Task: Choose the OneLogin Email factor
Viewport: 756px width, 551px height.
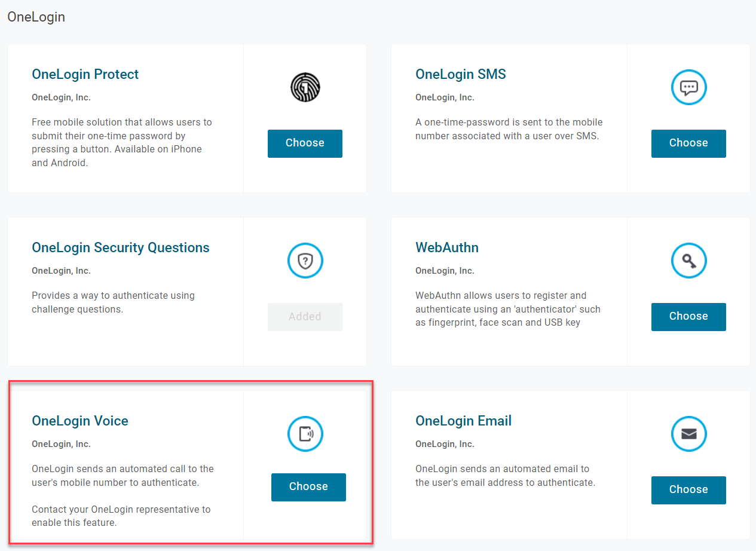Action: [x=688, y=490]
